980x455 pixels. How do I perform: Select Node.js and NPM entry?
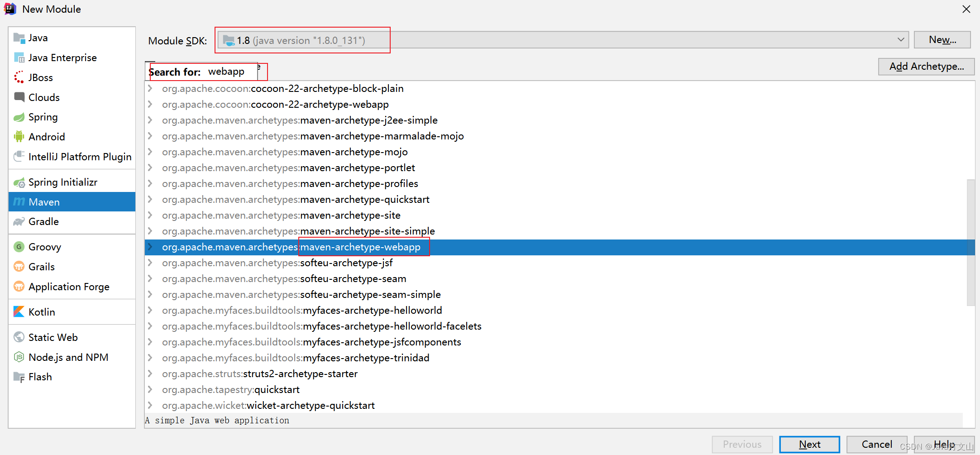72,357
